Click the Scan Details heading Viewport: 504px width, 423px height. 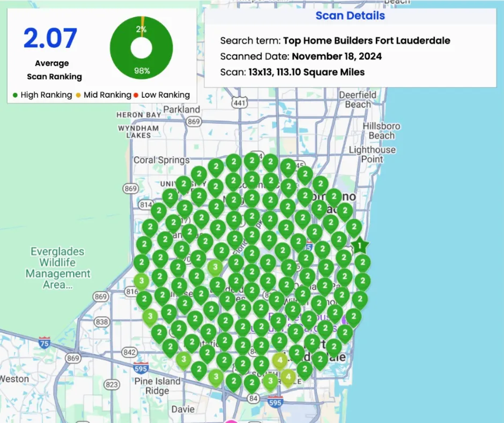350,16
